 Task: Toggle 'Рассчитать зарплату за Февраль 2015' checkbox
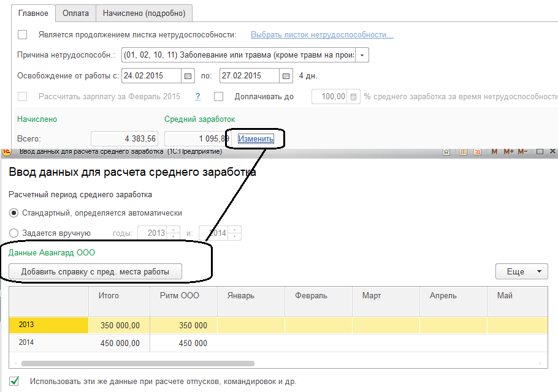coord(23,97)
